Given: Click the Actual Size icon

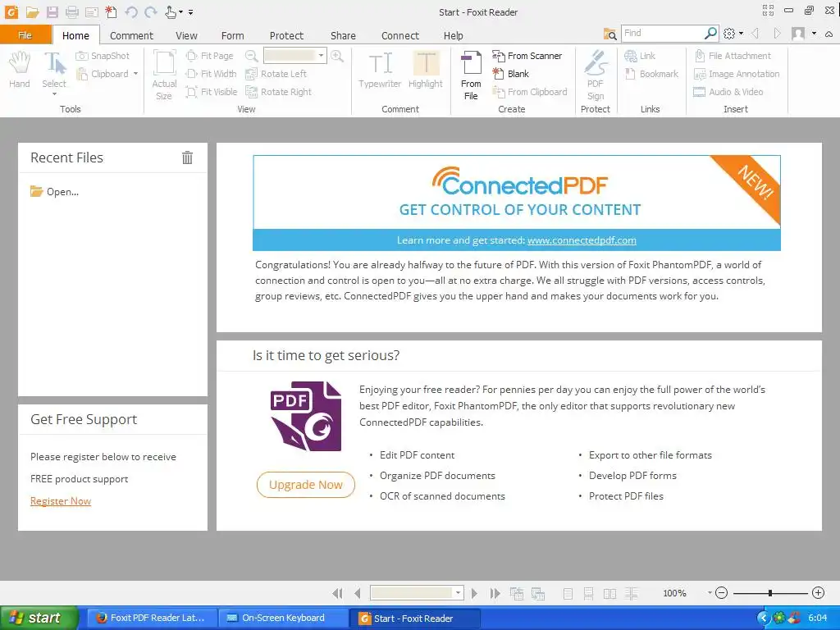Looking at the screenshot, I should coord(164,75).
